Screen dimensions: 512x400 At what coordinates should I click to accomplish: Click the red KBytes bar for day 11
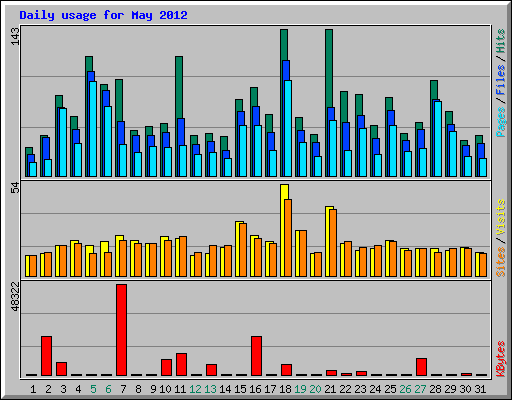click(181, 364)
